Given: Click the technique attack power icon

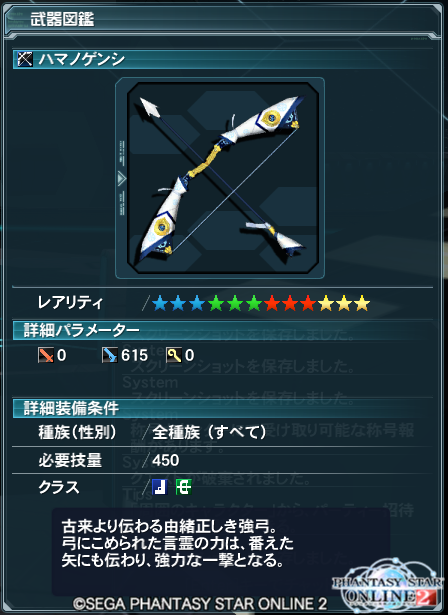Looking at the screenshot, I should pos(174,355).
